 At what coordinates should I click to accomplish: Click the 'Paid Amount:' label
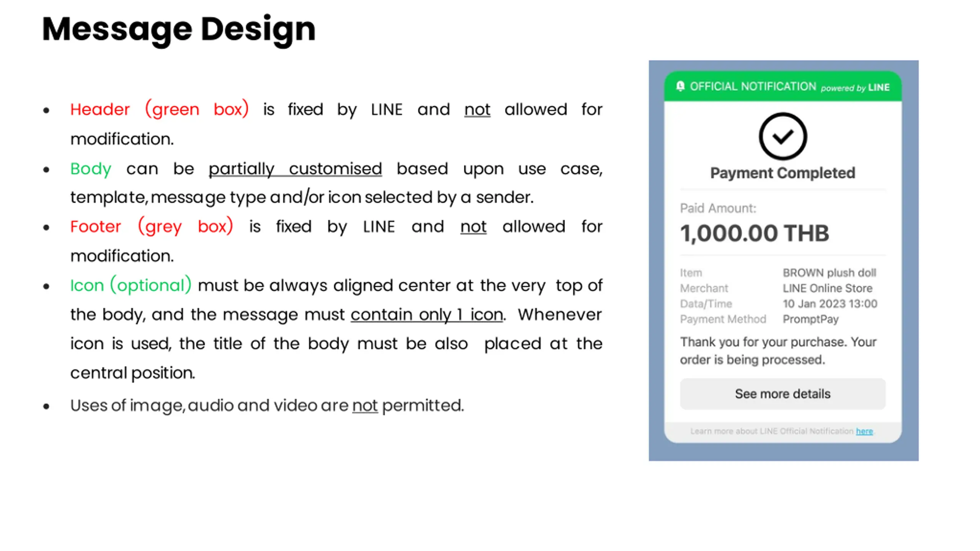click(718, 208)
